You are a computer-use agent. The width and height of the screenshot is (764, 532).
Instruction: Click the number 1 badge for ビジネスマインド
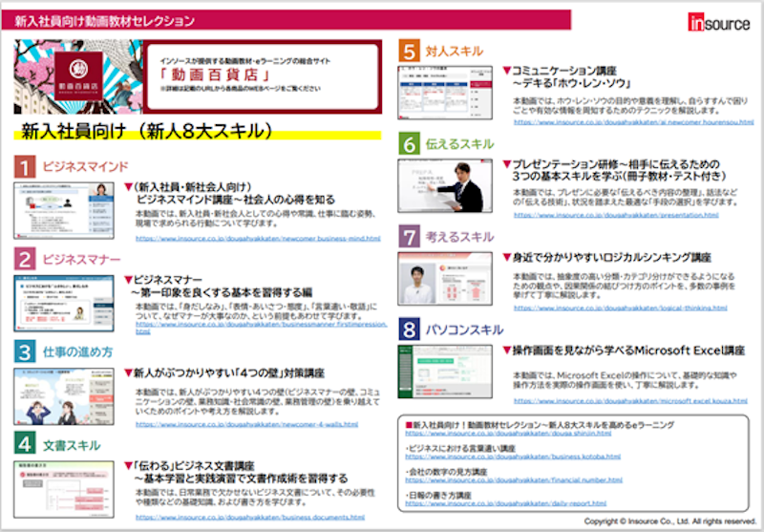point(25,167)
